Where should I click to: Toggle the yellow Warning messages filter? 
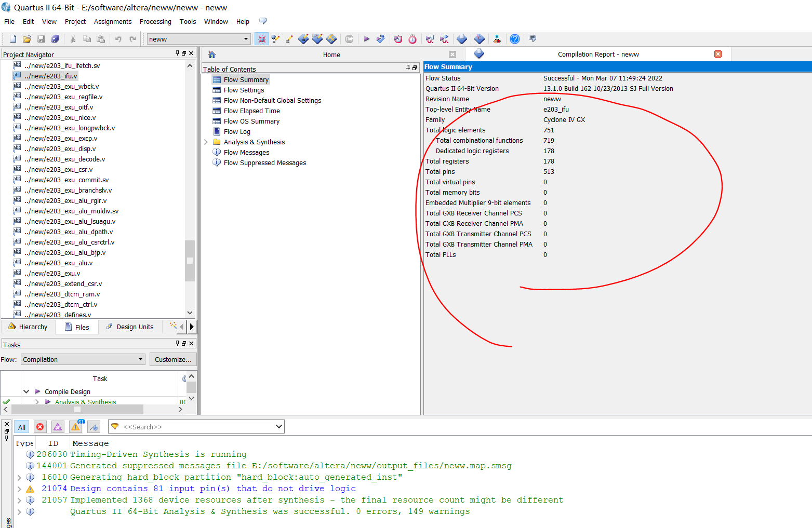(x=75, y=427)
